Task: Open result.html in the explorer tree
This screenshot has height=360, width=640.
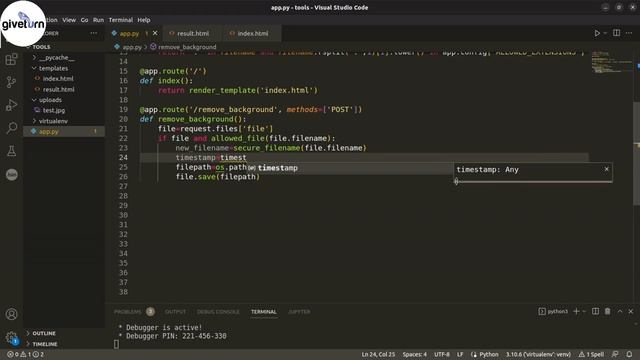Action: click(58, 89)
